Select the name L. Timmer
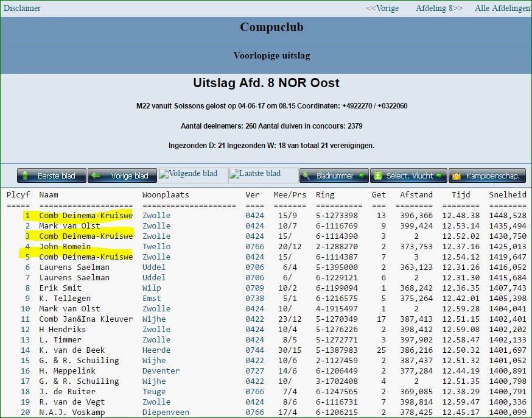 (x=60, y=340)
